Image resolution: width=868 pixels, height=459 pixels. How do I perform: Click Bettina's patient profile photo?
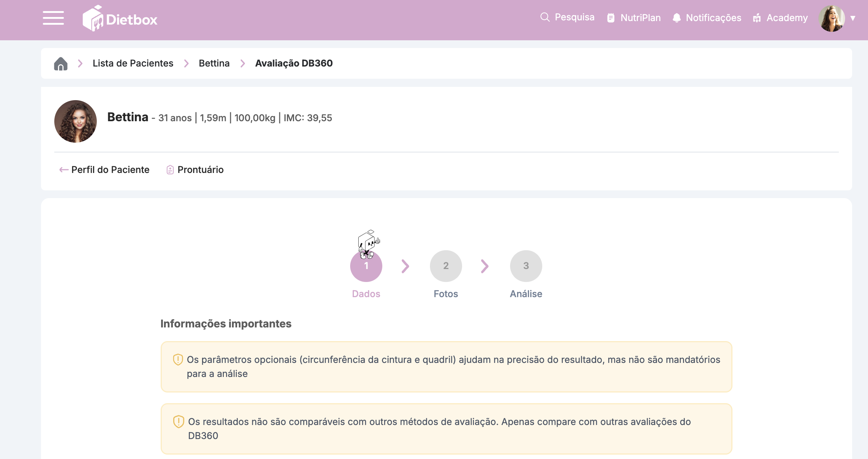click(75, 121)
